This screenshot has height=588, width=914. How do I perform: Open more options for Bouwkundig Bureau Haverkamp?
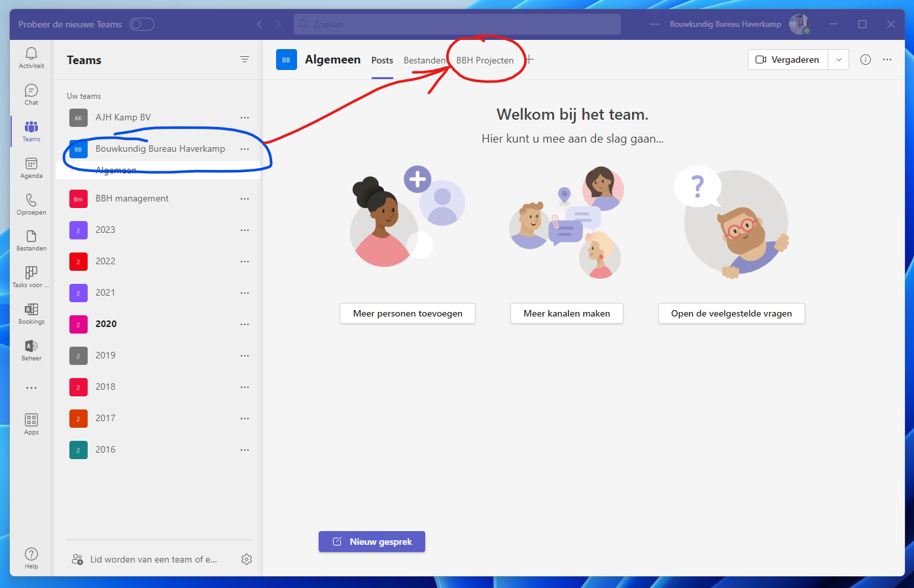coord(245,149)
